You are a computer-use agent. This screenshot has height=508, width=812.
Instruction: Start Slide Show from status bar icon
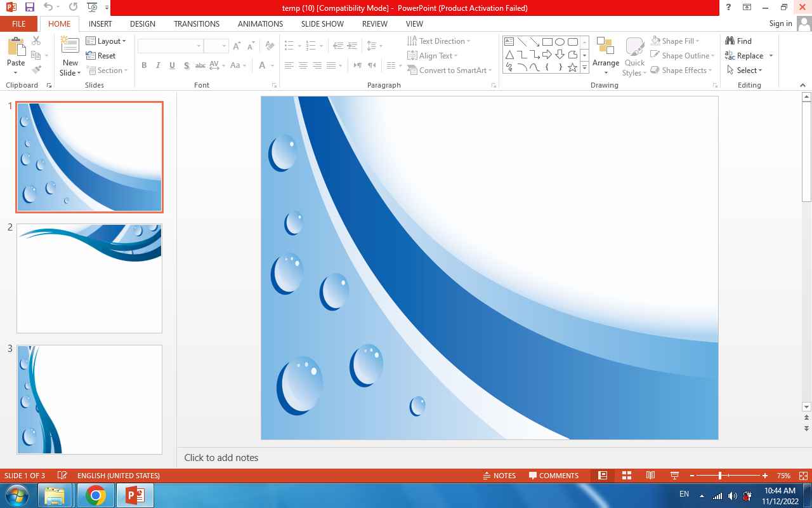[674, 476]
